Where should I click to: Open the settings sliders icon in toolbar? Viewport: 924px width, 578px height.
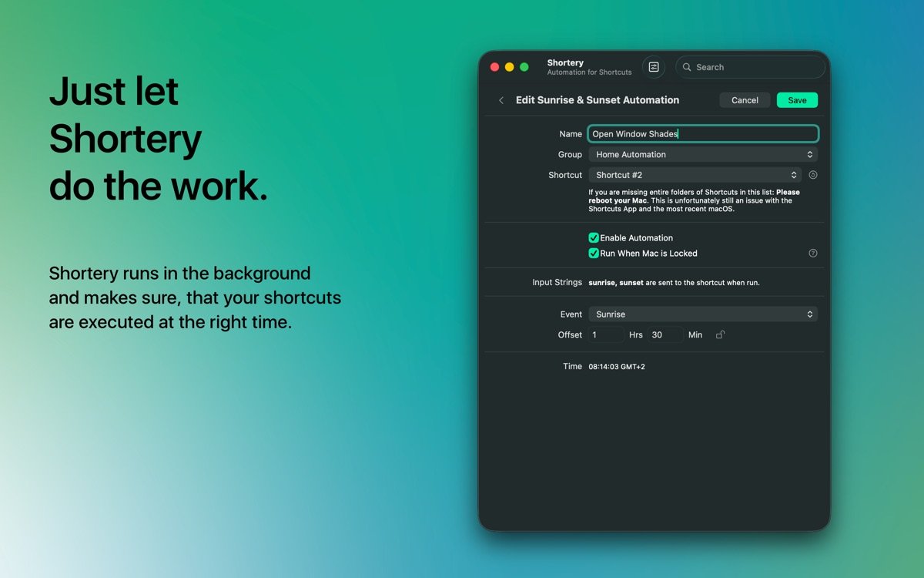point(654,67)
